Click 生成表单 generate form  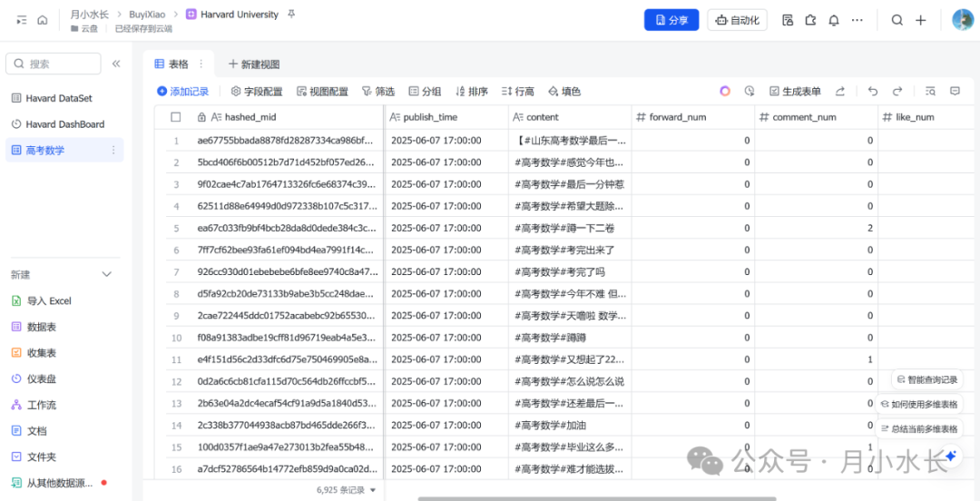795,92
